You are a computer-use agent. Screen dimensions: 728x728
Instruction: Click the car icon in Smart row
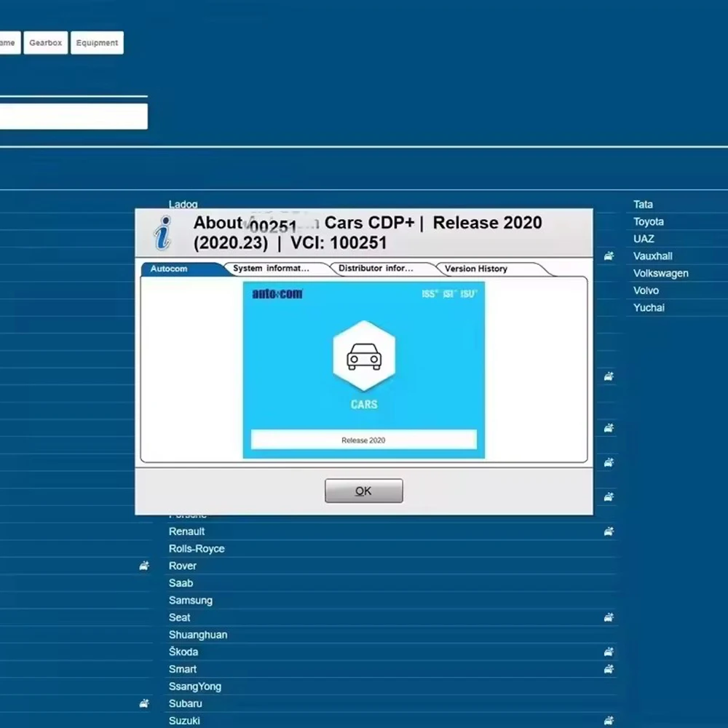(609, 669)
